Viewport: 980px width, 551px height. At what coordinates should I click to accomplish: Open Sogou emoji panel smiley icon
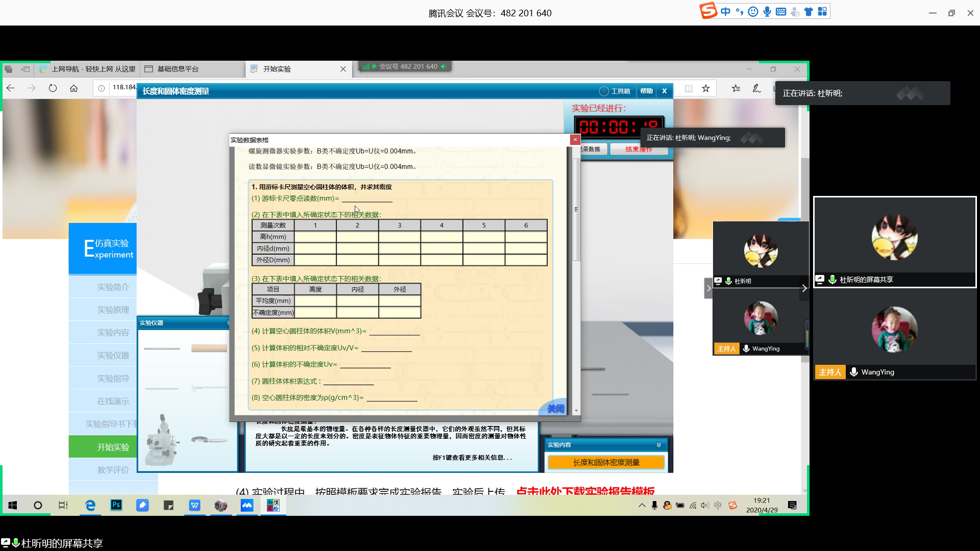point(753,12)
